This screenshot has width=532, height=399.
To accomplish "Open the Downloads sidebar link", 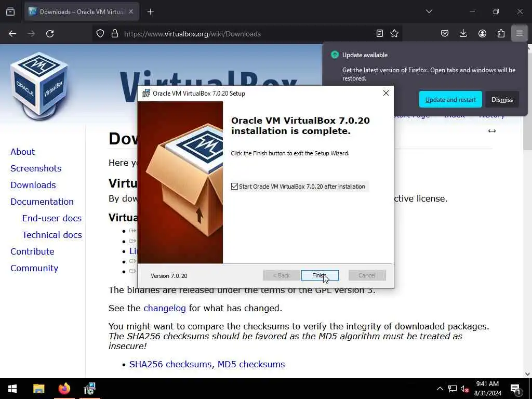I will pos(33,185).
